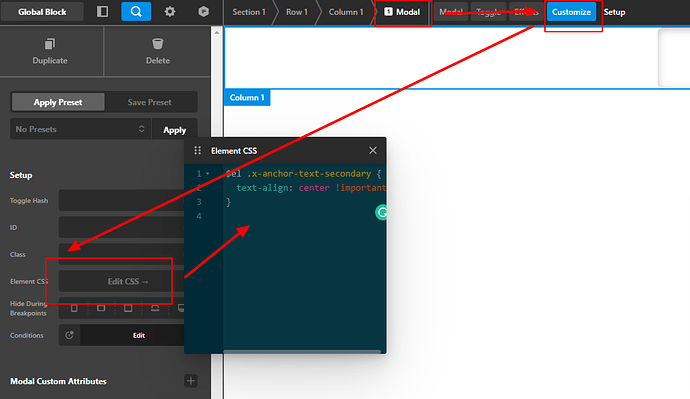Image resolution: width=690 pixels, height=399 pixels.
Task: Open the search inspector icon
Action: (x=136, y=11)
